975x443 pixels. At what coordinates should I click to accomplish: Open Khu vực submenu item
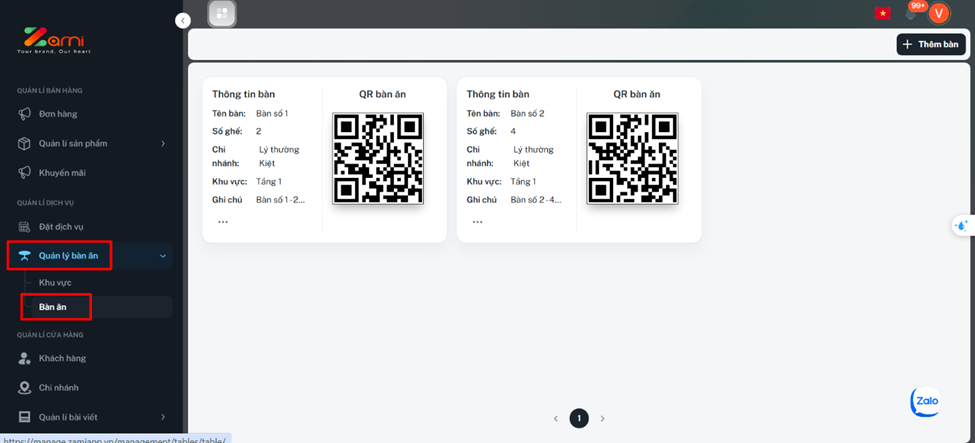[x=55, y=282]
